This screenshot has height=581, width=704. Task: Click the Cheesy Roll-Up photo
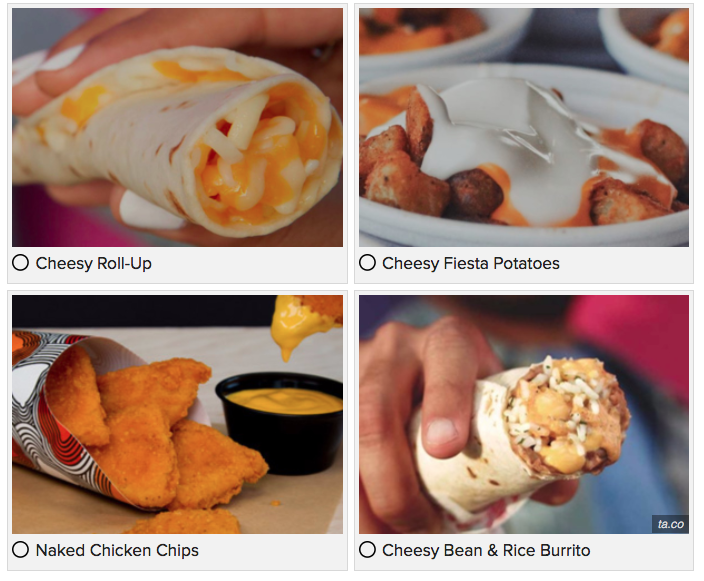[x=177, y=127]
